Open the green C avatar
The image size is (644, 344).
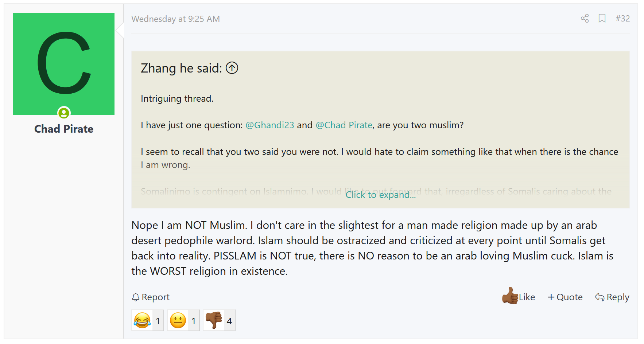pos(64,64)
